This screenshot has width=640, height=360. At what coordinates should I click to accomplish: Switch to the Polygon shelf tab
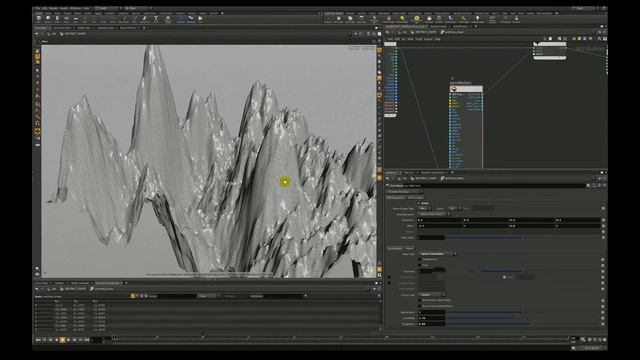coord(67,13)
